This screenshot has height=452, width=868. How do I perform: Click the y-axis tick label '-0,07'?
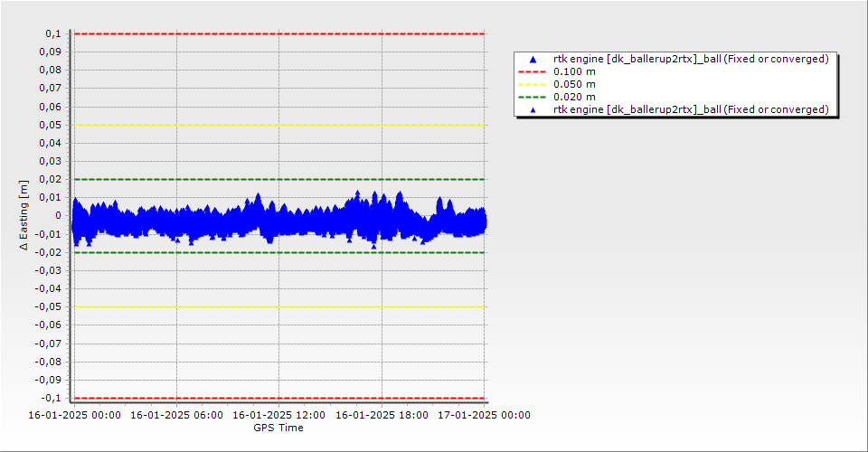[48, 344]
